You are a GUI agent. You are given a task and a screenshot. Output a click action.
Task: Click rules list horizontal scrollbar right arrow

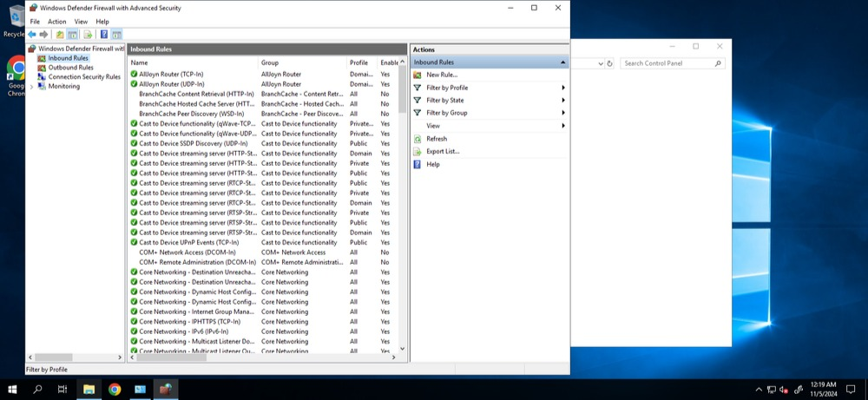394,358
